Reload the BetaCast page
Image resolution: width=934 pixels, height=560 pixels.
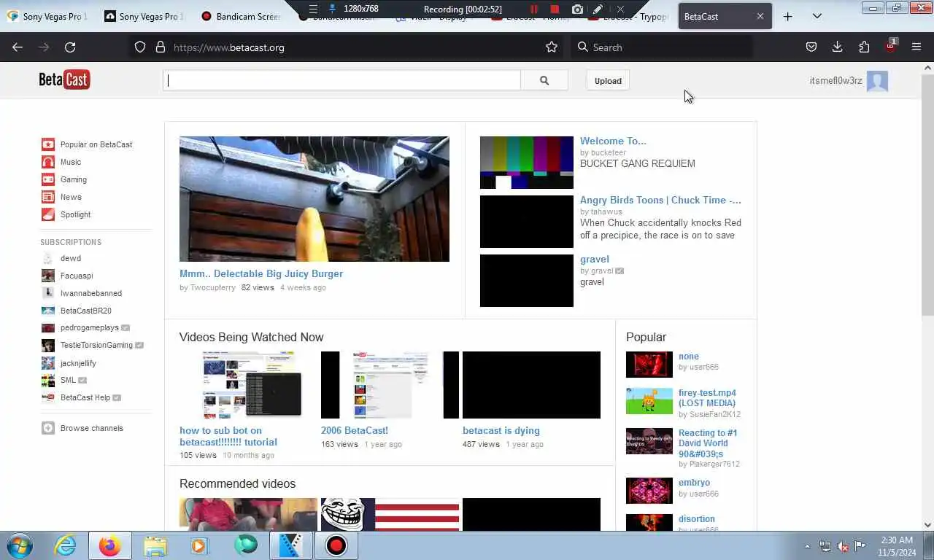tap(70, 47)
